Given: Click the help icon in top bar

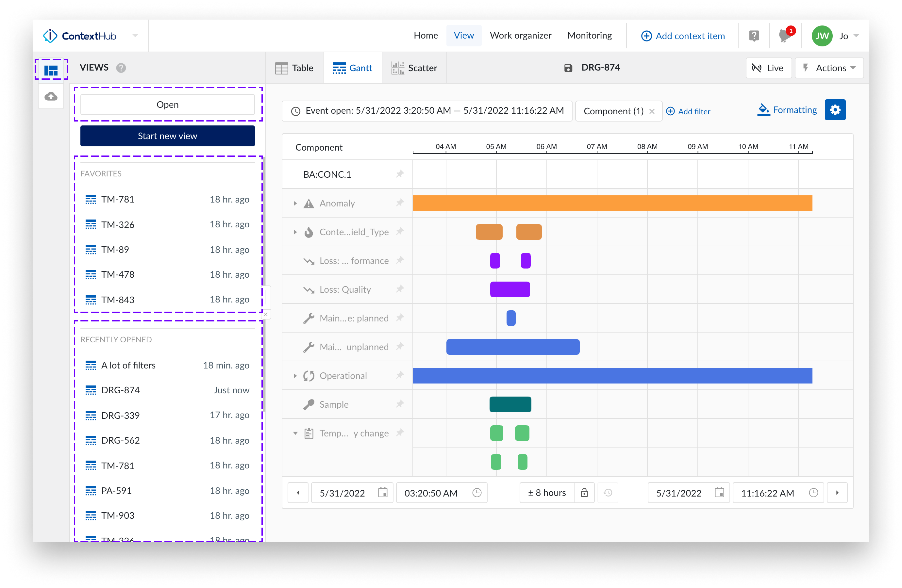Looking at the screenshot, I should [x=754, y=36].
